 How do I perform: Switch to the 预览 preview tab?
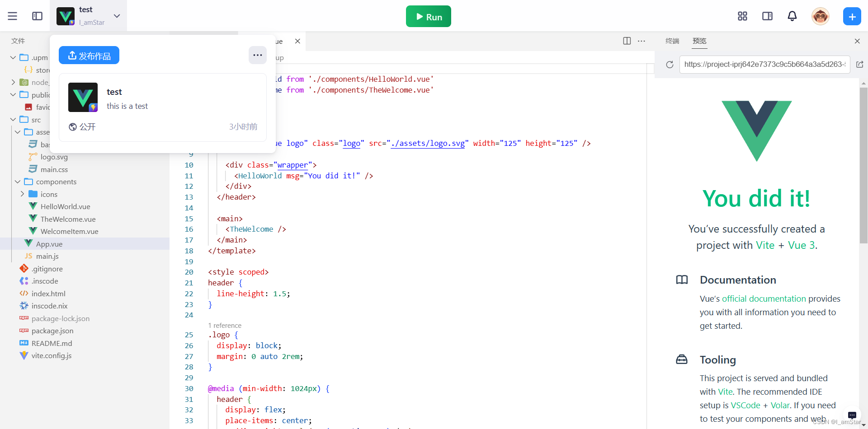(x=699, y=41)
